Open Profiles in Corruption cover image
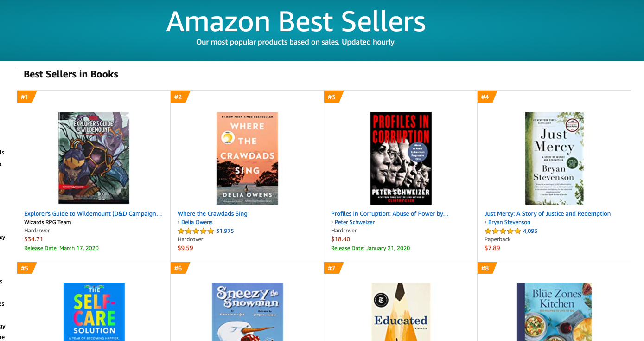Image resolution: width=644 pixels, height=341 pixels. [401, 158]
